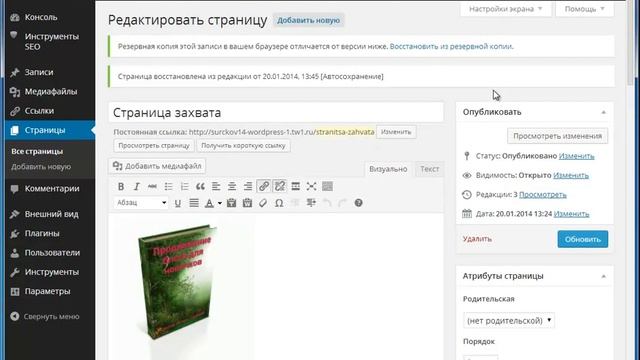The width and height of the screenshot is (640, 360).
Task: Collapse the Опубликовать panel
Action: click(603, 112)
